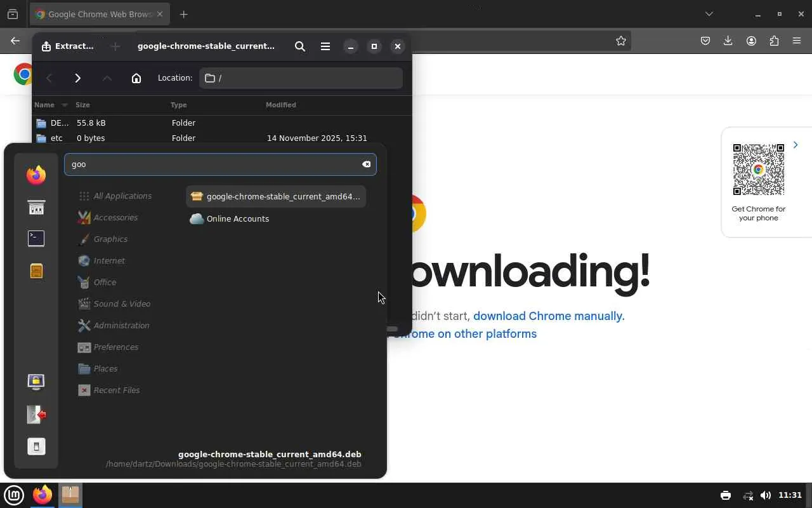
Task: Sort archive list by Name column
Action: (51, 105)
